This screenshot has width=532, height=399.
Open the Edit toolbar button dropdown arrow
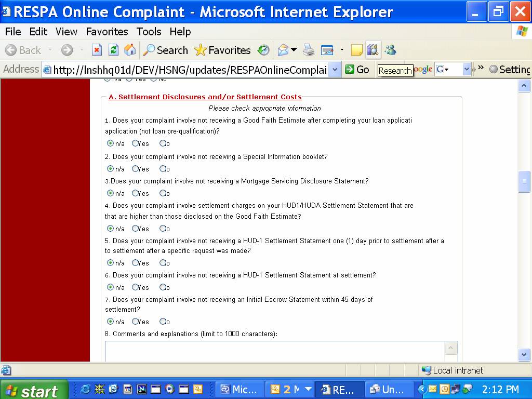[x=342, y=50]
